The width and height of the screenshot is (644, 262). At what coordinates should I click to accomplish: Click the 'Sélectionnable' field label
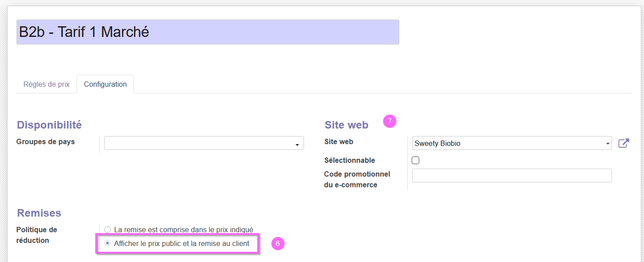(350, 160)
